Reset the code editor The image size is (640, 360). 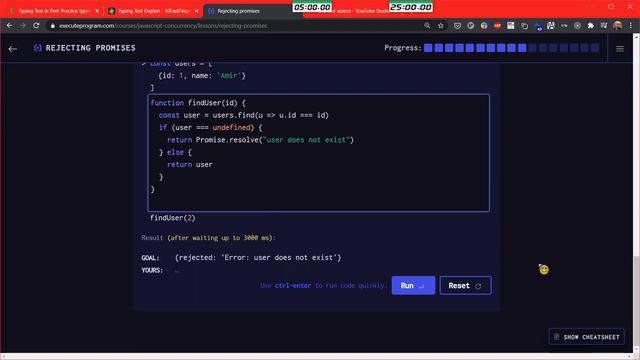465,285
